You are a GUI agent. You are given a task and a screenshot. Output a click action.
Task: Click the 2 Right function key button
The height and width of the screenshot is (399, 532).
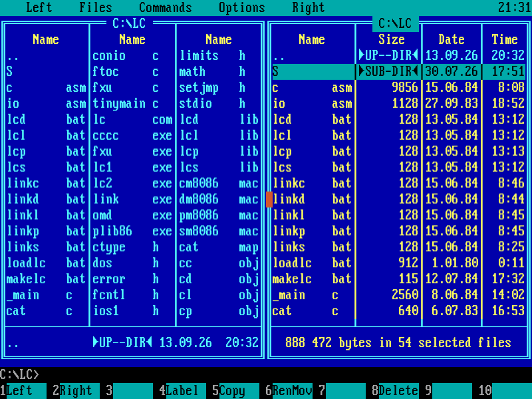coord(76,390)
